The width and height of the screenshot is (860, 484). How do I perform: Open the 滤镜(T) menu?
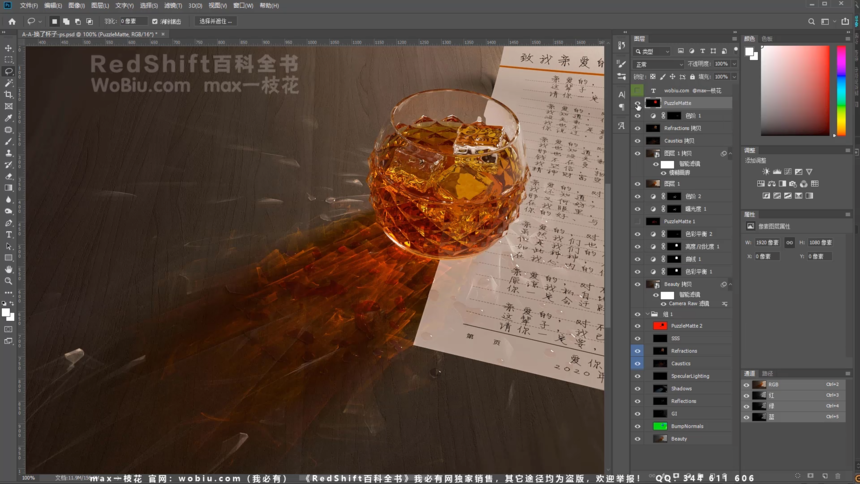[173, 5]
